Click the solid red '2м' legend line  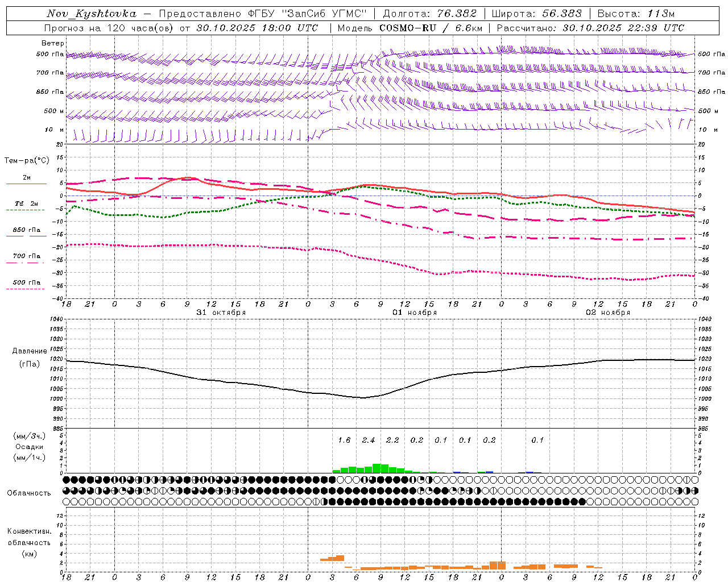(x=26, y=184)
